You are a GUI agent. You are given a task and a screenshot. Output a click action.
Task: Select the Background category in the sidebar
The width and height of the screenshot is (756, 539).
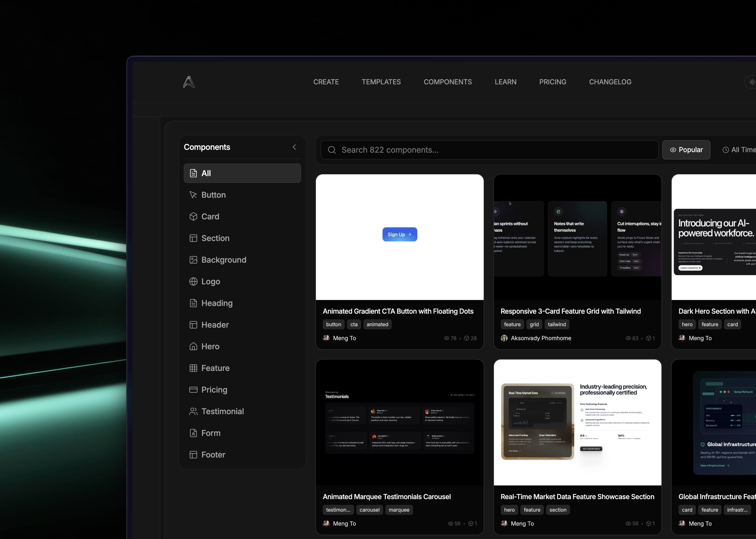pos(224,260)
